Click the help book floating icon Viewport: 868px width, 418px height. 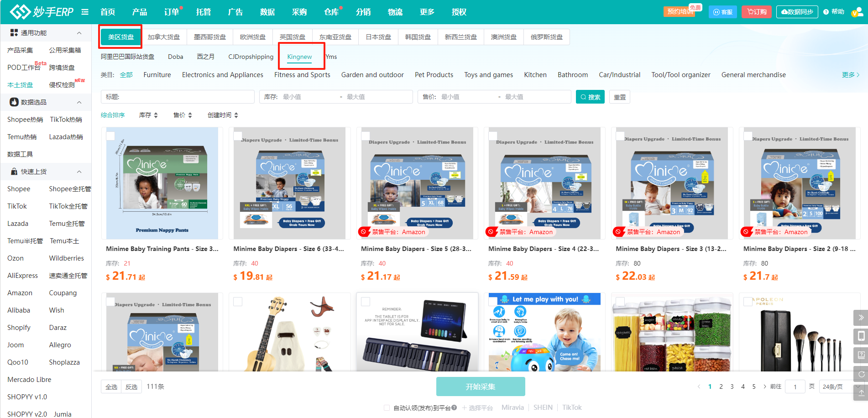pyautogui.click(x=861, y=355)
